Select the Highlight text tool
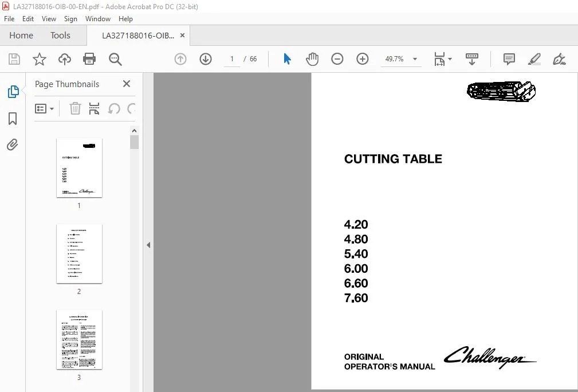Image resolution: width=578 pixels, height=392 pixels. pos(534,59)
